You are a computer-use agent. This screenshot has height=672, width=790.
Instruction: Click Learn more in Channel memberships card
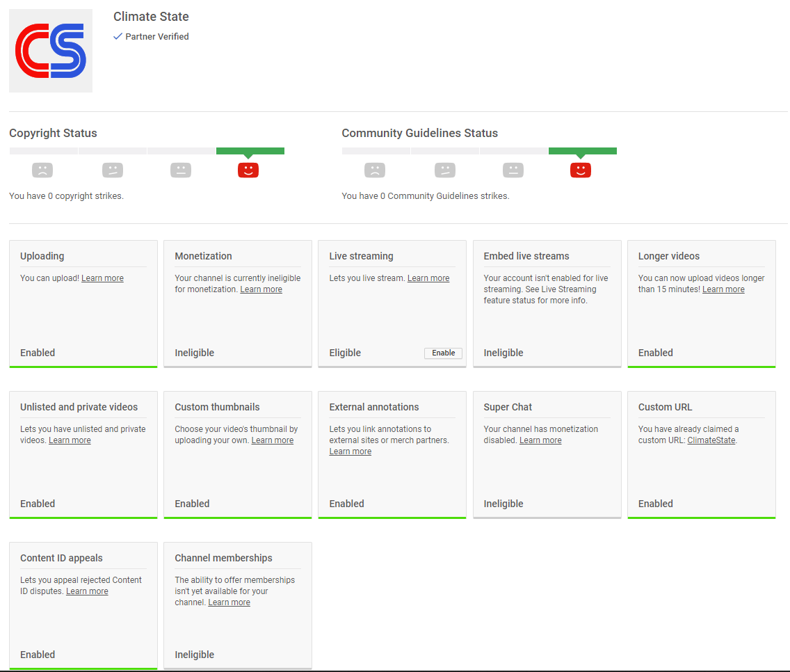(229, 602)
